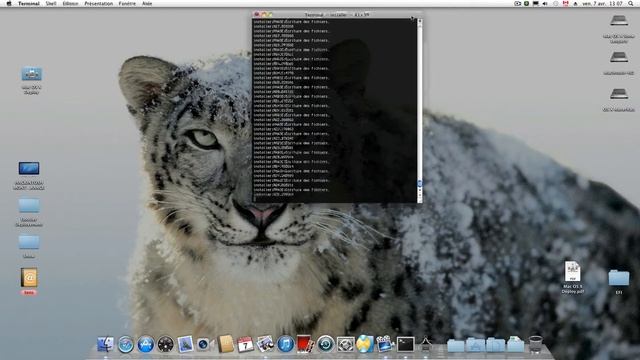Open the Aide menu
Screen dimensions: 640x360
147,3
